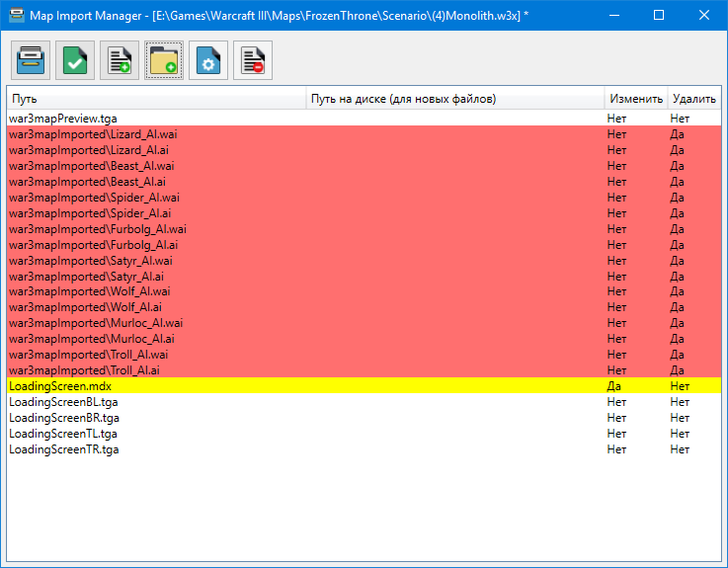Select the LoadingScreenBR.tga file
The width and height of the screenshot is (728, 568).
[x=364, y=418]
